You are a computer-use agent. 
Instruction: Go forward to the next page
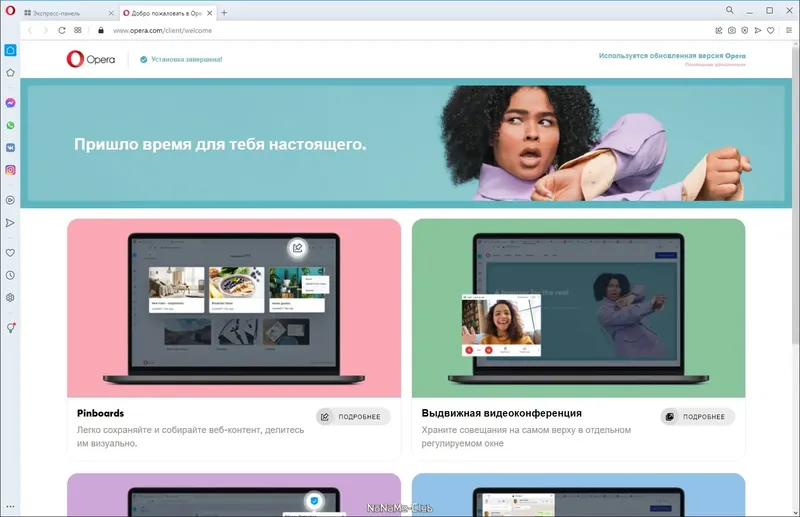point(45,31)
